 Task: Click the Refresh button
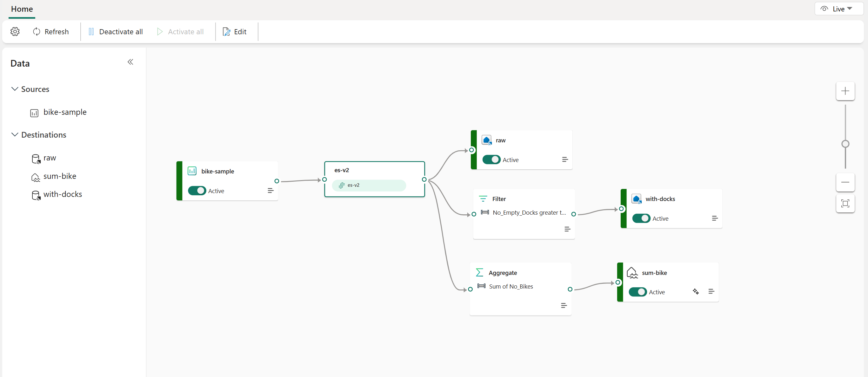[50, 31]
